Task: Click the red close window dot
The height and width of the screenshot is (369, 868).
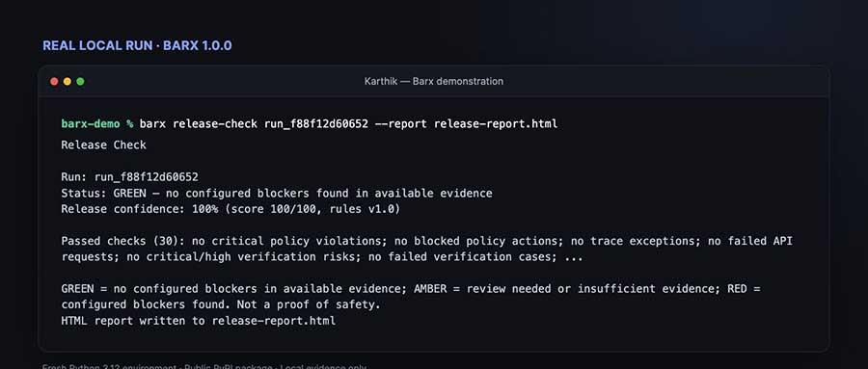Action: [54, 81]
